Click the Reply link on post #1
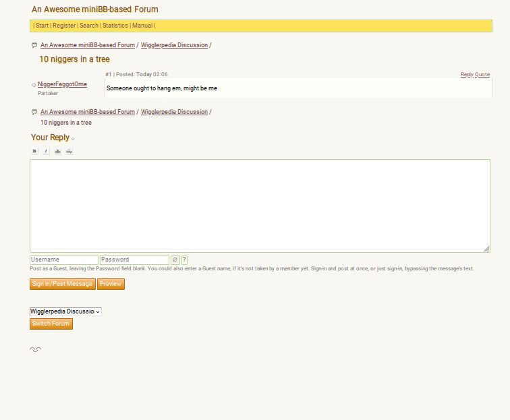Image resolution: width=510 pixels, height=420 pixels. (467, 74)
